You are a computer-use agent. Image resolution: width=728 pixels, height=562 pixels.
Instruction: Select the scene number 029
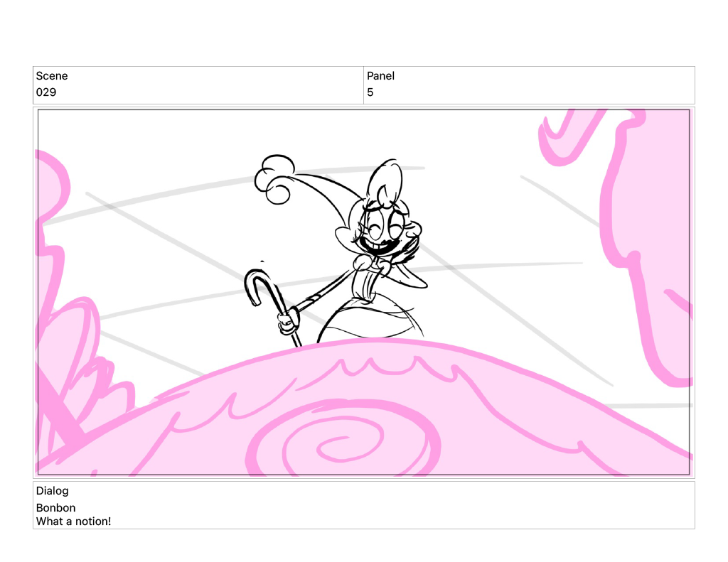[46, 92]
